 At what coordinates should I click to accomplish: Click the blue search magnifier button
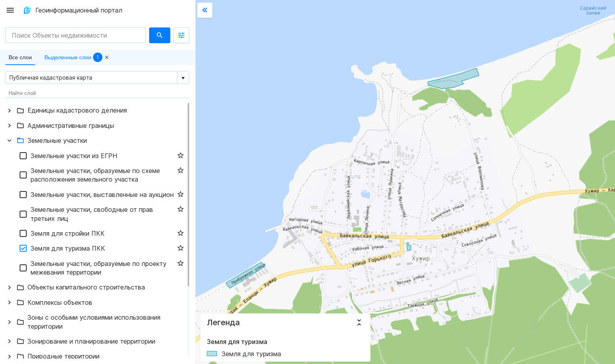159,35
